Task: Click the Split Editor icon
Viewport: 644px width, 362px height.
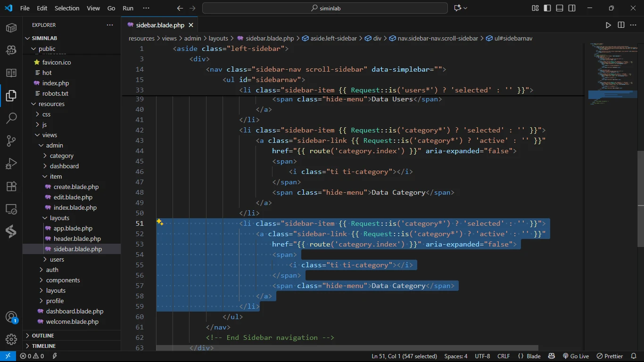Action: [621, 25]
